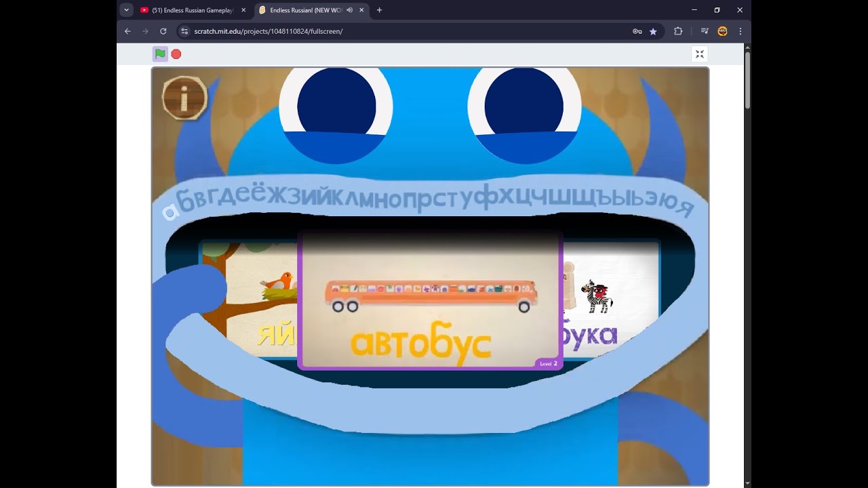This screenshot has height=488, width=868.
Task: Open the media controls icon
Action: click(705, 31)
